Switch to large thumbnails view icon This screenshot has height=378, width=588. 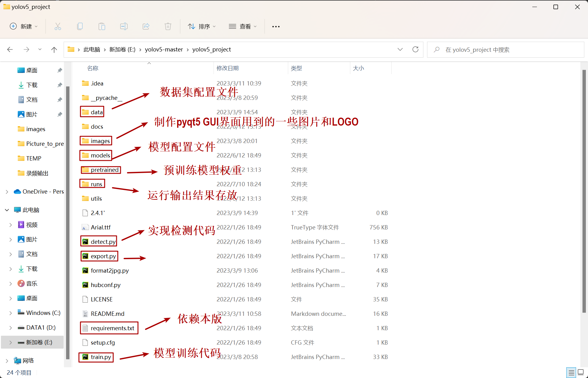(581, 372)
